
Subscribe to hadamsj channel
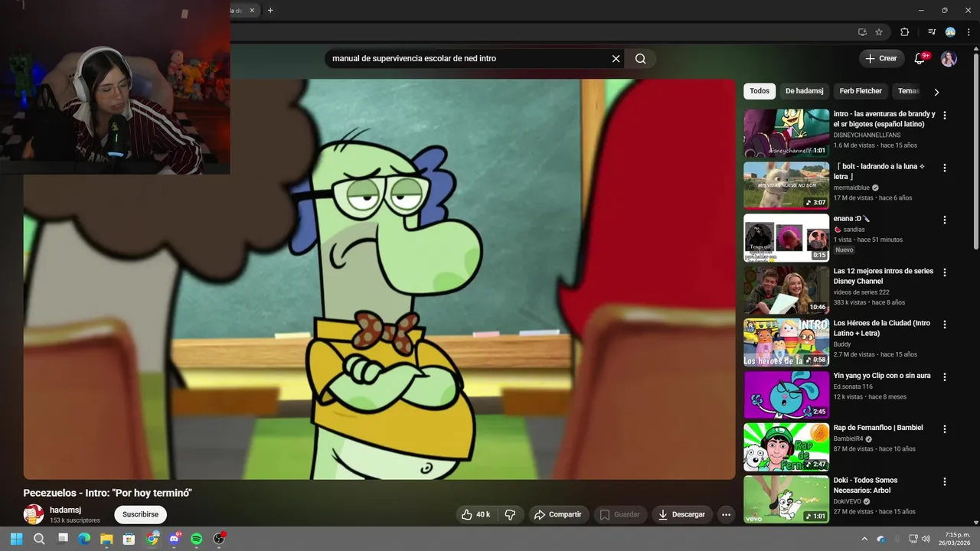click(140, 514)
